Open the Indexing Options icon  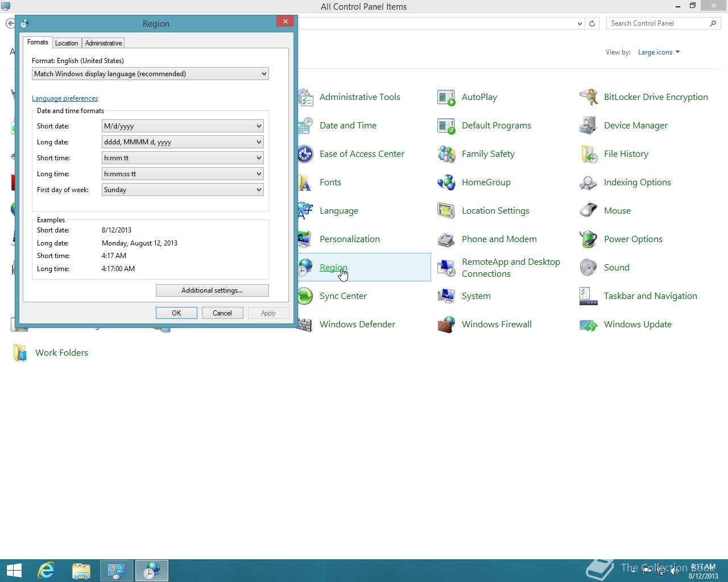pos(589,182)
